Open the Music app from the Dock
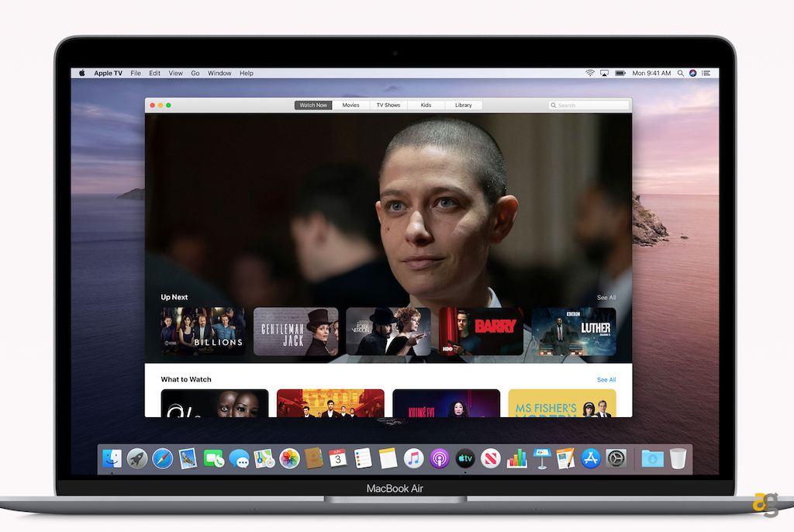Image resolution: width=794 pixels, height=532 pixels. click(x=413, y=458)
